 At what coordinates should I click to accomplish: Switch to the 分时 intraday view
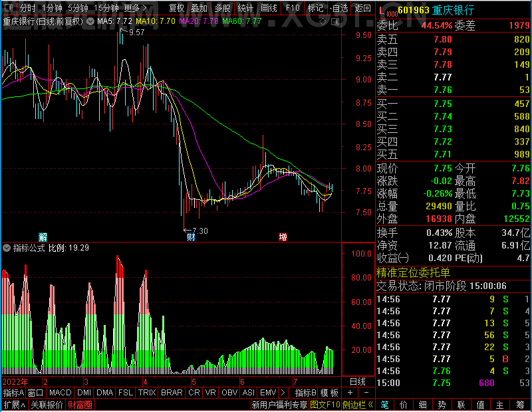pyautogui.click(x=27, y=8)
